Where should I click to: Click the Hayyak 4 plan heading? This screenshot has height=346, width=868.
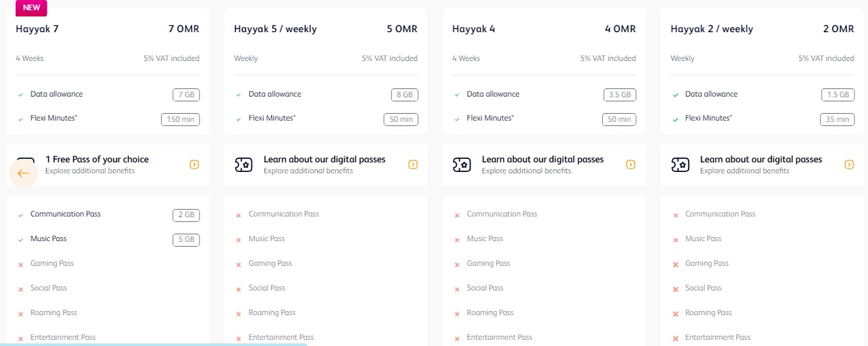pyautogui.click(x=473, y=29)
